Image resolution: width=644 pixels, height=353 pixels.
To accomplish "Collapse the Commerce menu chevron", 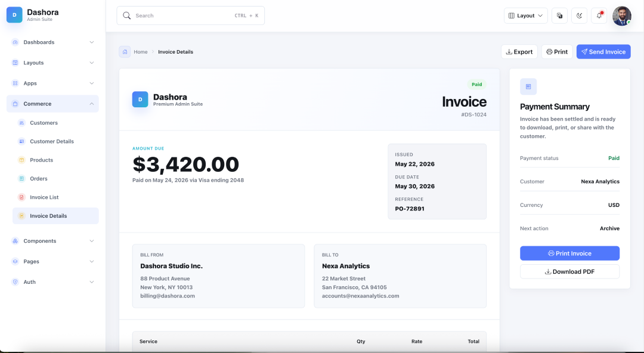I will (x=92, y=104).
